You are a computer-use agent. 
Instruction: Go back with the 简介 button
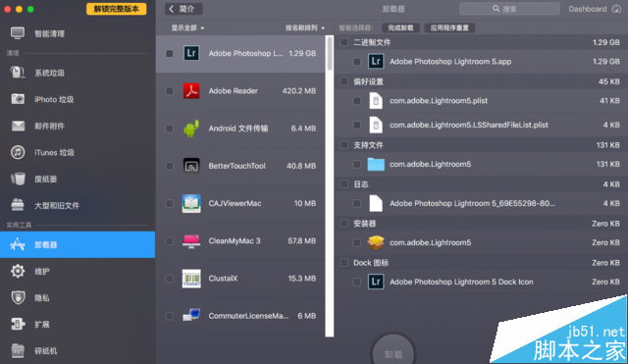(183, 9)
